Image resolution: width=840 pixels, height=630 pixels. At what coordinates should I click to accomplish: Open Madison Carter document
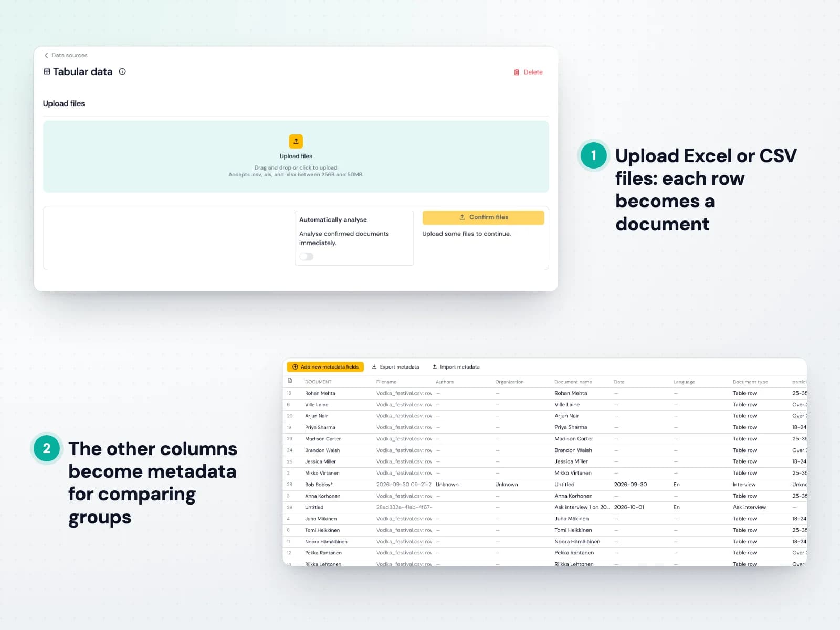pyautogui.click(x=323, y=439)
